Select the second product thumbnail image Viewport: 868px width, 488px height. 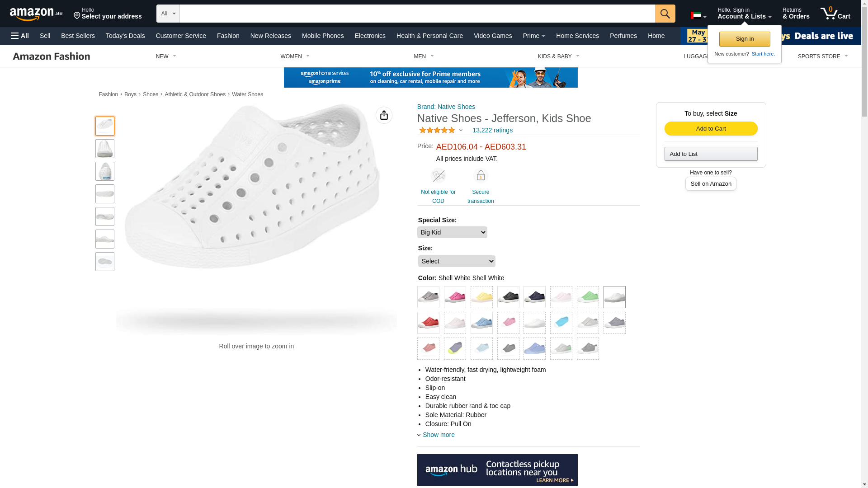click(105, 149)
